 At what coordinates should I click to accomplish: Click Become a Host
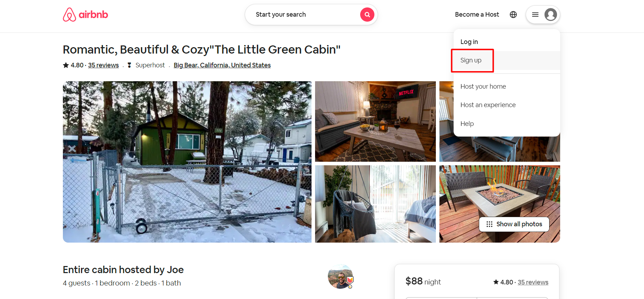click(x=477, y=15)
